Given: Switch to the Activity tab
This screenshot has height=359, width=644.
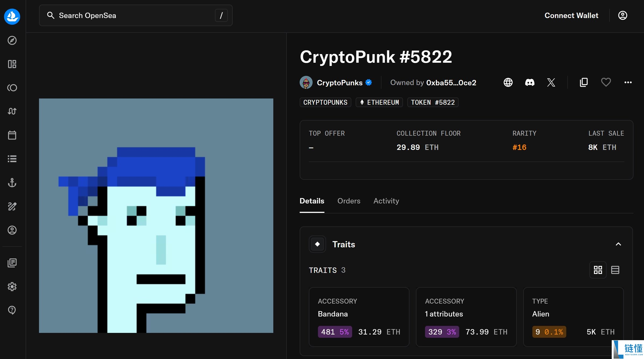Looking at the screenshot, I should point(386,201).
